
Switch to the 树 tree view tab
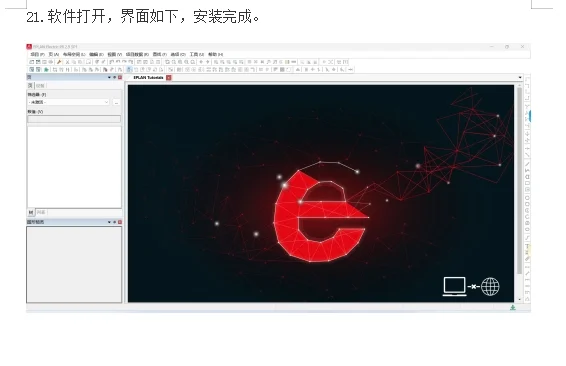click(31, 213)
